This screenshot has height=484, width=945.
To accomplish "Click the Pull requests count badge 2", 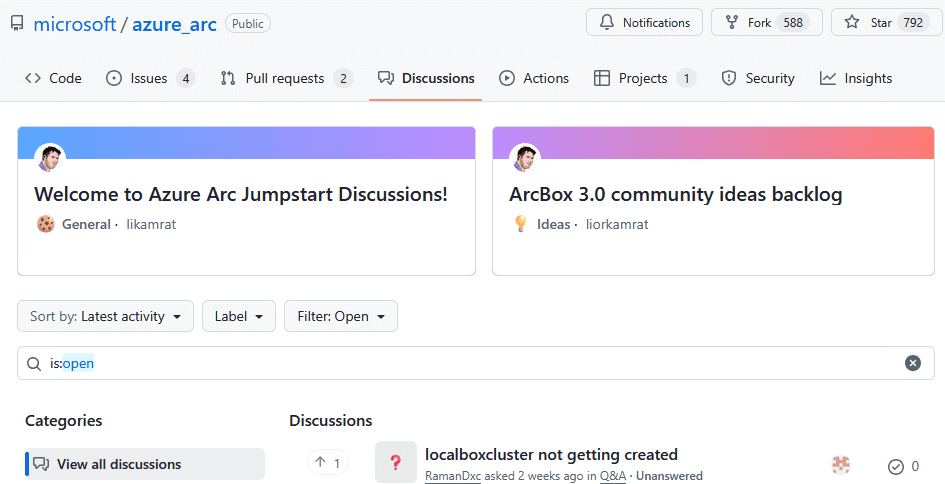I will pyautogui.click(x=343, y=78).
